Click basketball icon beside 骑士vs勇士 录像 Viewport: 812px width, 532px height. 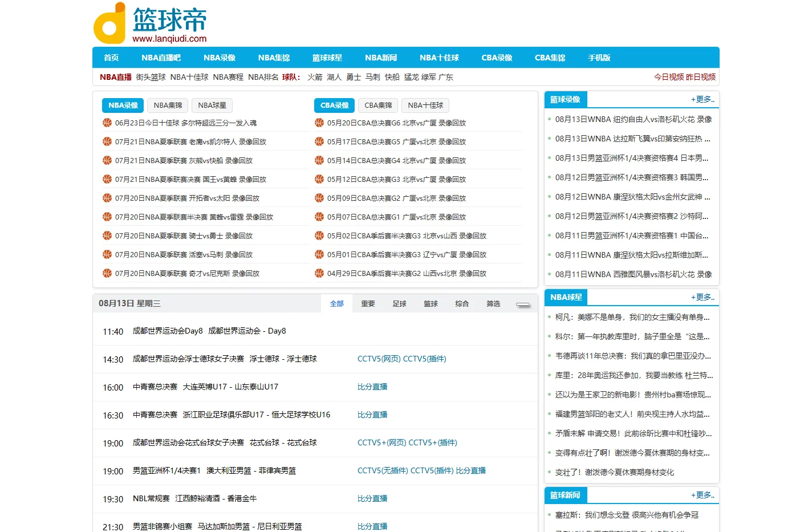point(107,235)
